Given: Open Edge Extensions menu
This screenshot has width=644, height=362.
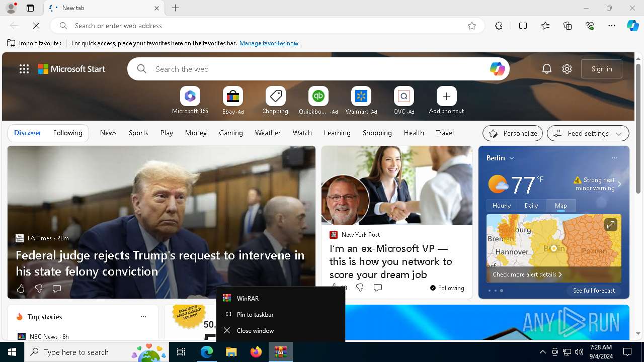Looking at the screenshot, I should click(x=499, y=26).
